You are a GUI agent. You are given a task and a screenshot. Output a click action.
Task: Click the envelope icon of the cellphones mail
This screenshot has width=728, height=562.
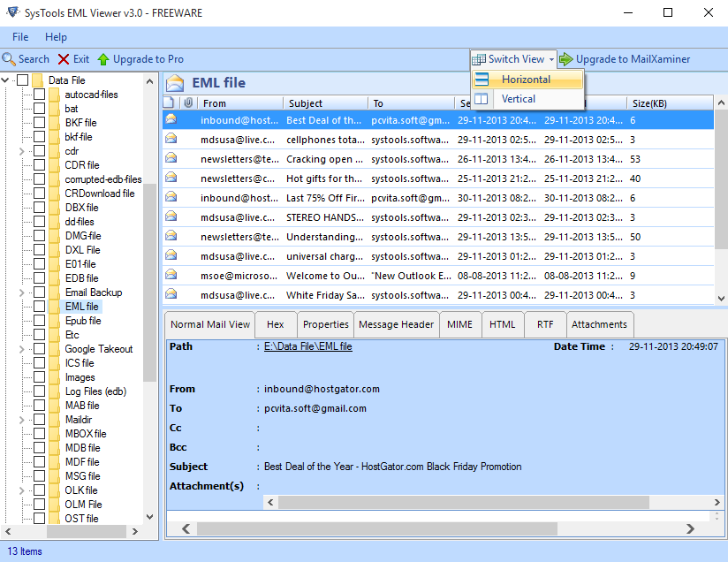point(171,138)
